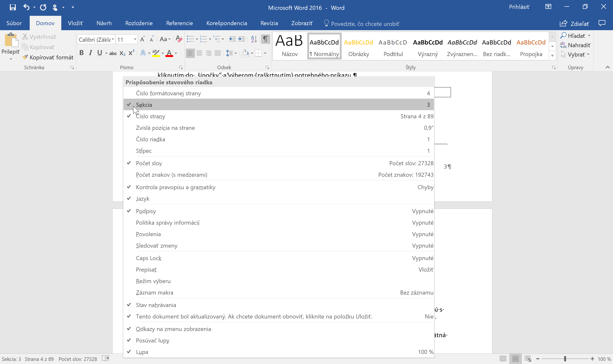Open ribbon display options icon
Image resolution: width=613 pixels, height=364 pixels.
[x=548, y=7]
